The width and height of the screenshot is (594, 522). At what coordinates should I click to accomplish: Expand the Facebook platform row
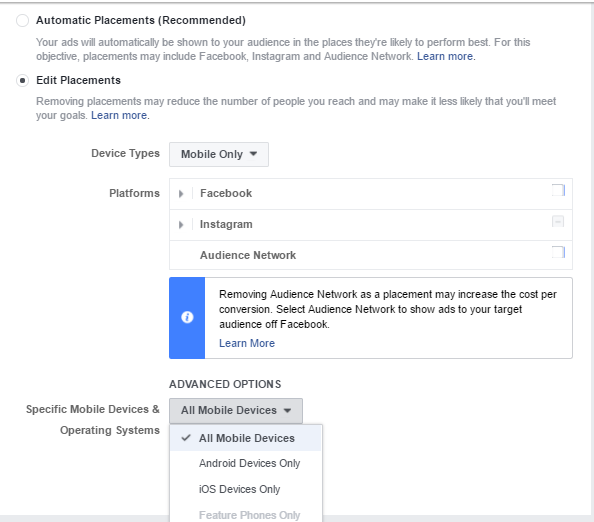[181, 194]
